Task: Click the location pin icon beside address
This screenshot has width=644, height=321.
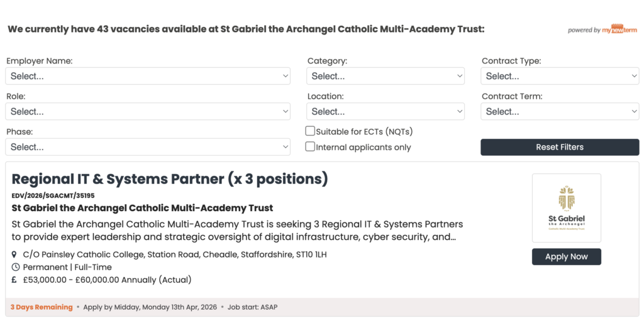Action: (14, 254)
